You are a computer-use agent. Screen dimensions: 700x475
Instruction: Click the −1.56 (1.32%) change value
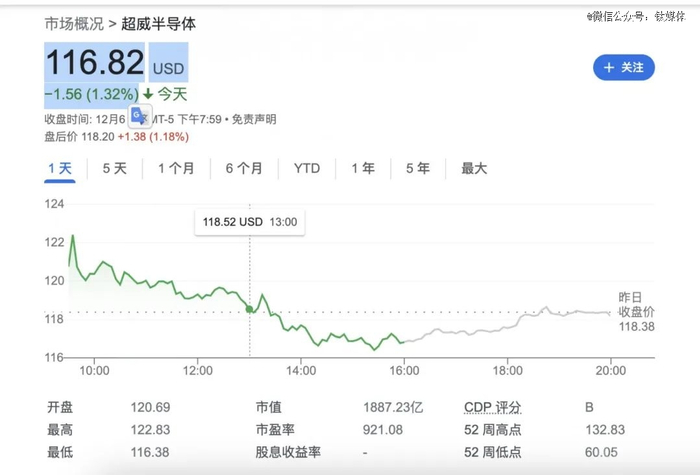tap(92, 94)
